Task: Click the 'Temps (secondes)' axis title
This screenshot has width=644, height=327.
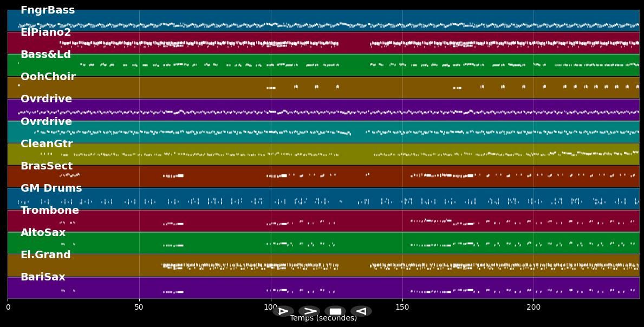Action: [x=323, y=318]
